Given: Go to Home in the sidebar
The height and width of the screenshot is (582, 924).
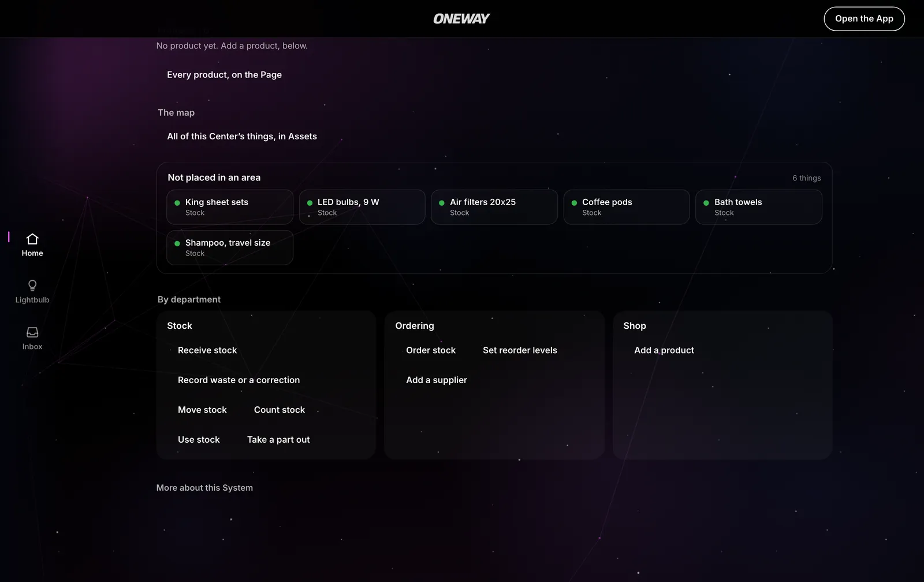Looking at the screenshot, I should coord(32,245).
